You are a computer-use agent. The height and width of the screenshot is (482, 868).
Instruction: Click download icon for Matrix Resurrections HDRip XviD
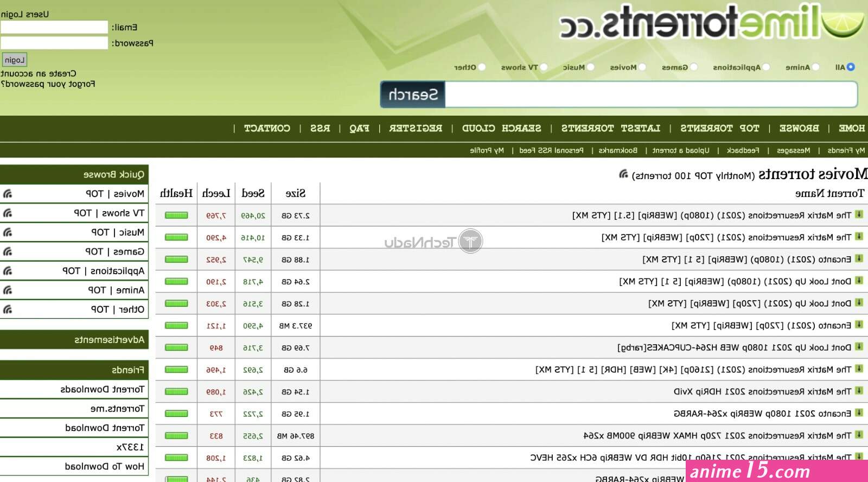(x=859, y=391)
